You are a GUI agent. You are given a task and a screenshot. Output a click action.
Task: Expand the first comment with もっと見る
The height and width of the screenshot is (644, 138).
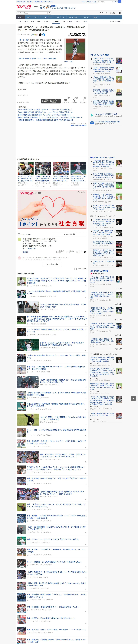32,248
